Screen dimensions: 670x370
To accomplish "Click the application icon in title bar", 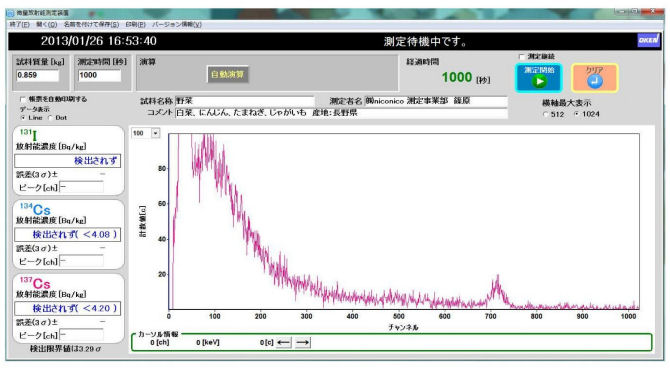I will click(x=10, y=13).
